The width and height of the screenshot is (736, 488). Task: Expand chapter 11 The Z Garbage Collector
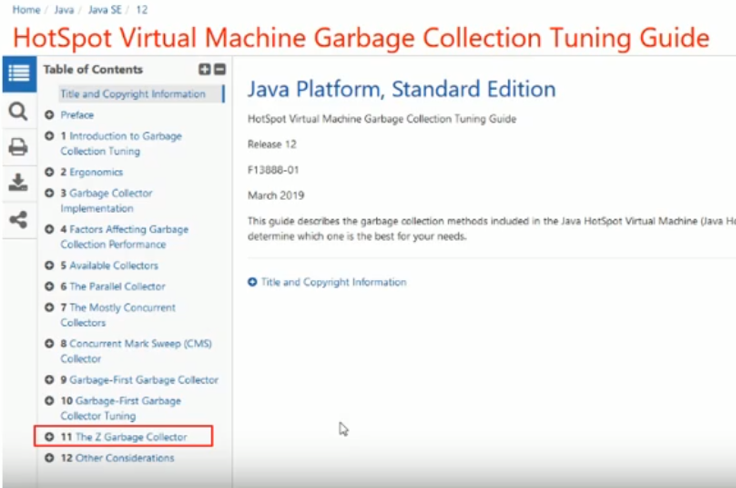[x=49, y=437]
